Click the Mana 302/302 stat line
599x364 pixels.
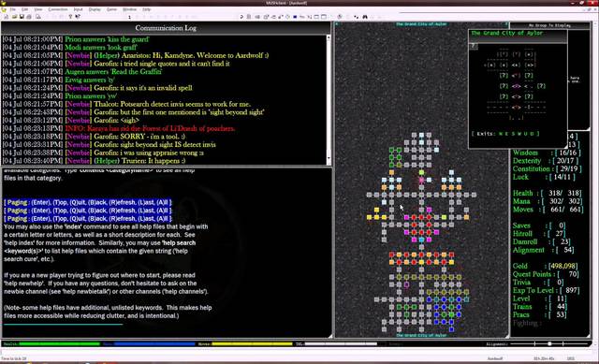(547, 201)
